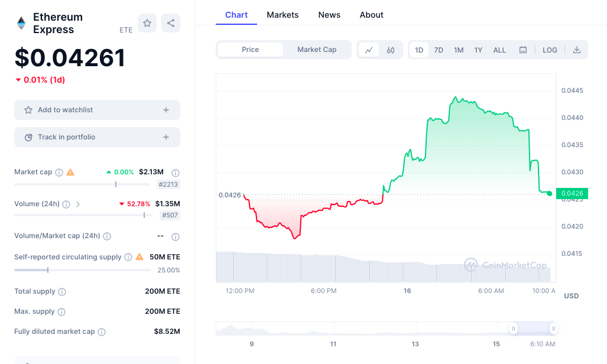Click the share icon button
Viewport: 607px width, 364px height.
[x=171, y=23]
